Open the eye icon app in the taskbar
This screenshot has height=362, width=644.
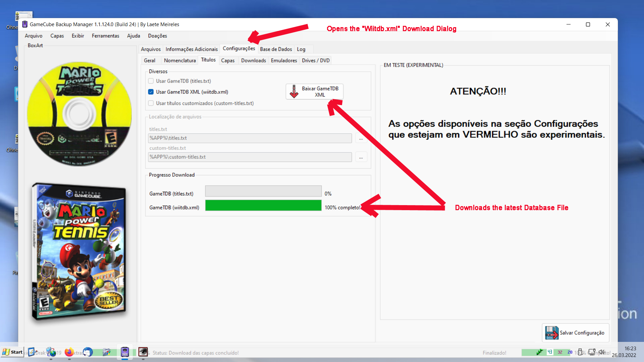coord(143,352)
